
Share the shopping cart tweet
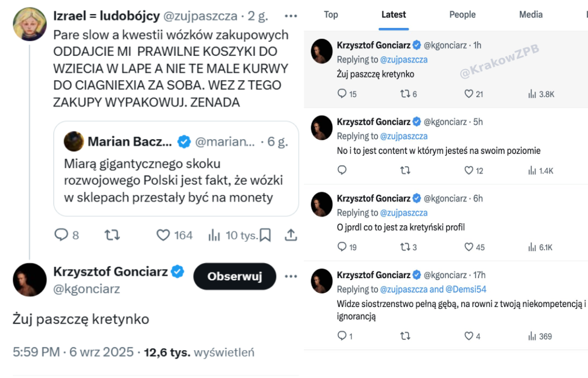click(x=291, y=236)
